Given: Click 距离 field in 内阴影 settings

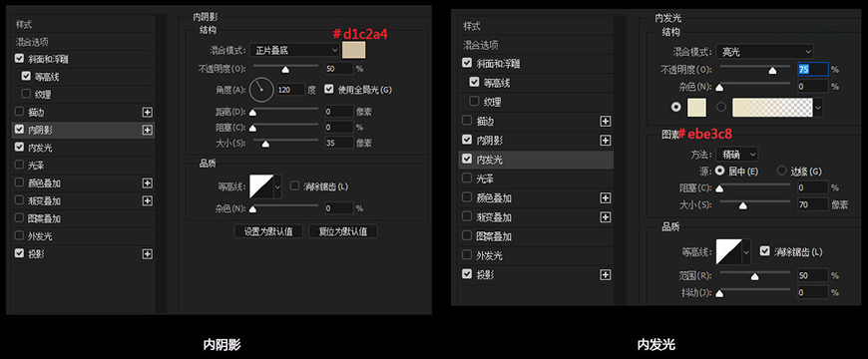Looking at the screenshot, I should [339, 112].
